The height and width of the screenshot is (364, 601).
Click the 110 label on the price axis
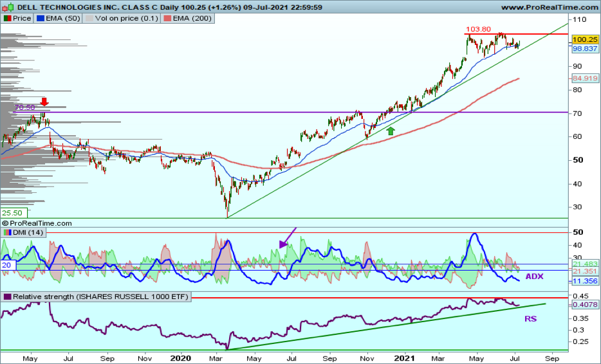click(580, 19)
